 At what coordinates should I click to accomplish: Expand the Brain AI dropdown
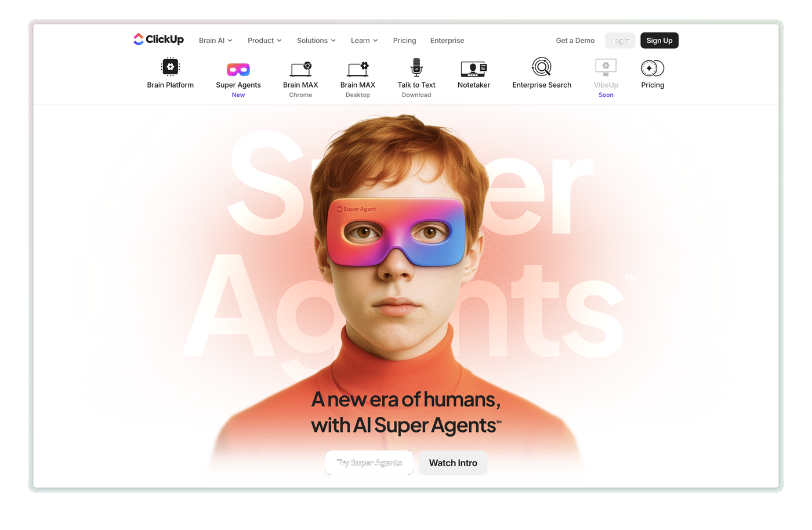click(x=216, y=41)
